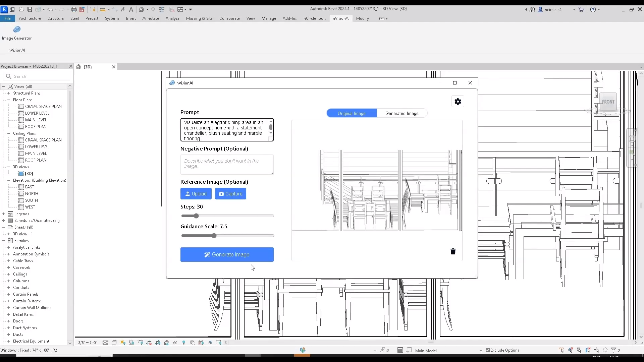
Task: Collapse the Floor Plans tree node
Action: [x=9, y=100]
